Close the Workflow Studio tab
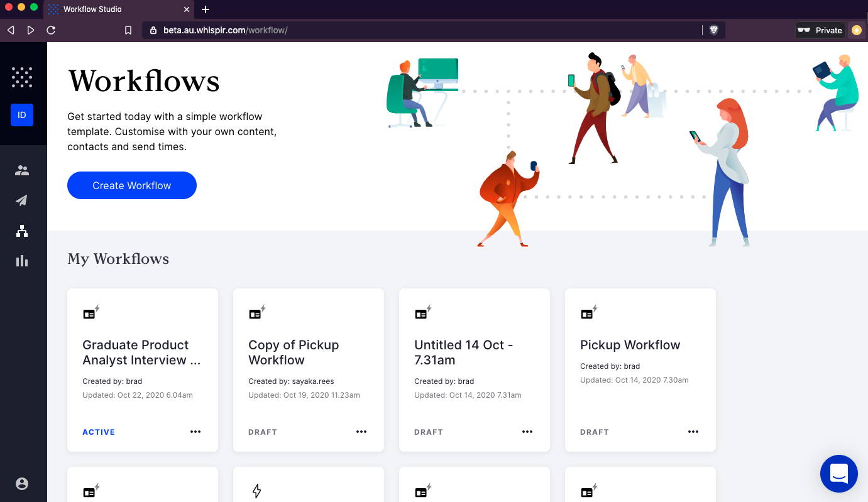The width and height of the screenshot is (868, 502). [x=187, y=9]
